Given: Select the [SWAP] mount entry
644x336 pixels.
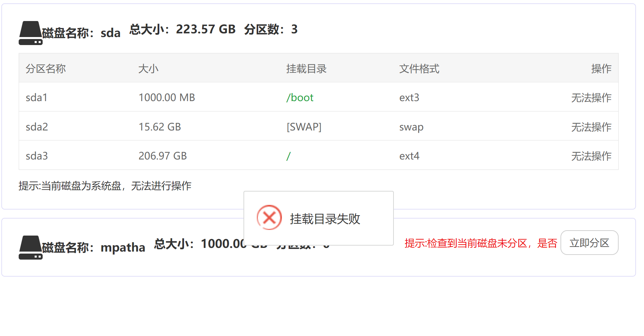Looking at the screenshot, I should (304, 127).
